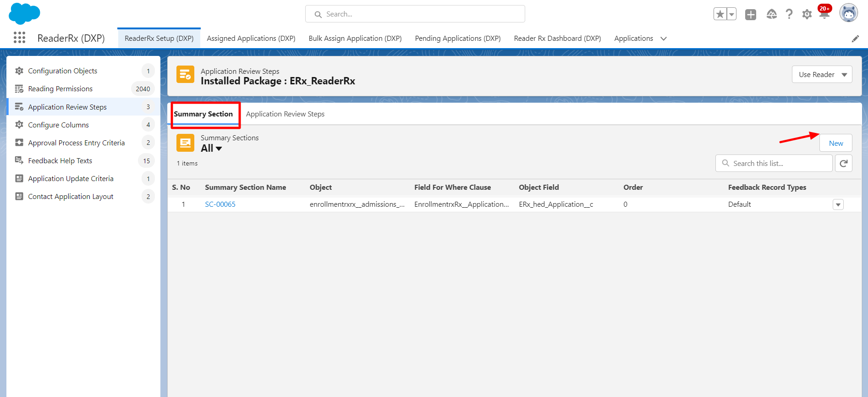Click the favorites star icon
The height and width of the screenshot is (397, 868).
click(x=720, y=14)
